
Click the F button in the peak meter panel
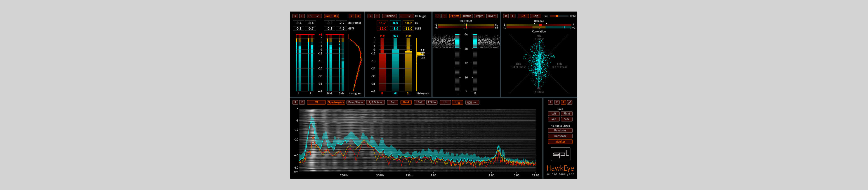[x=302, y=16]
